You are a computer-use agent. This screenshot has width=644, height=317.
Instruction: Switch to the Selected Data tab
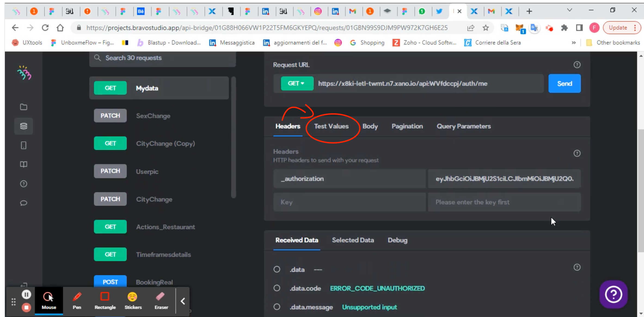coord(353,240)
